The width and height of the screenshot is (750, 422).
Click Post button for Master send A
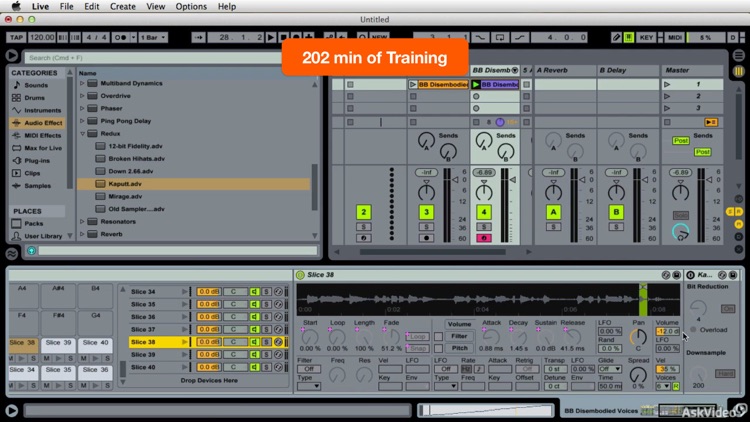click(x=681, y=140)
